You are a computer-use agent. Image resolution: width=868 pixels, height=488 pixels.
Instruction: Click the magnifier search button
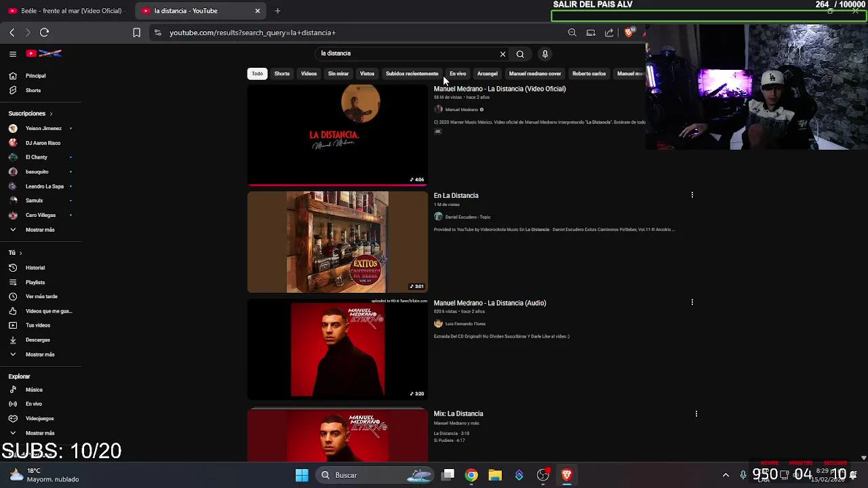pyautogui.click(x=520, y=54)
